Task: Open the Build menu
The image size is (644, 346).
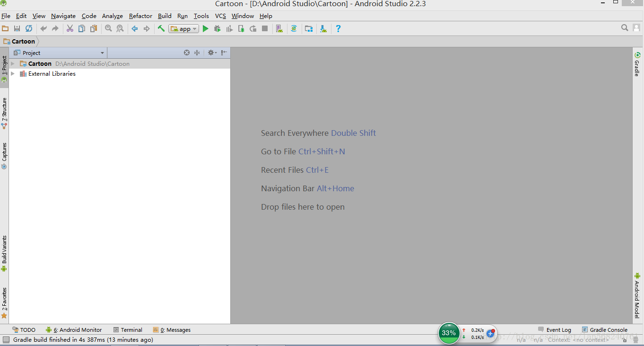Action: [165, 16]
